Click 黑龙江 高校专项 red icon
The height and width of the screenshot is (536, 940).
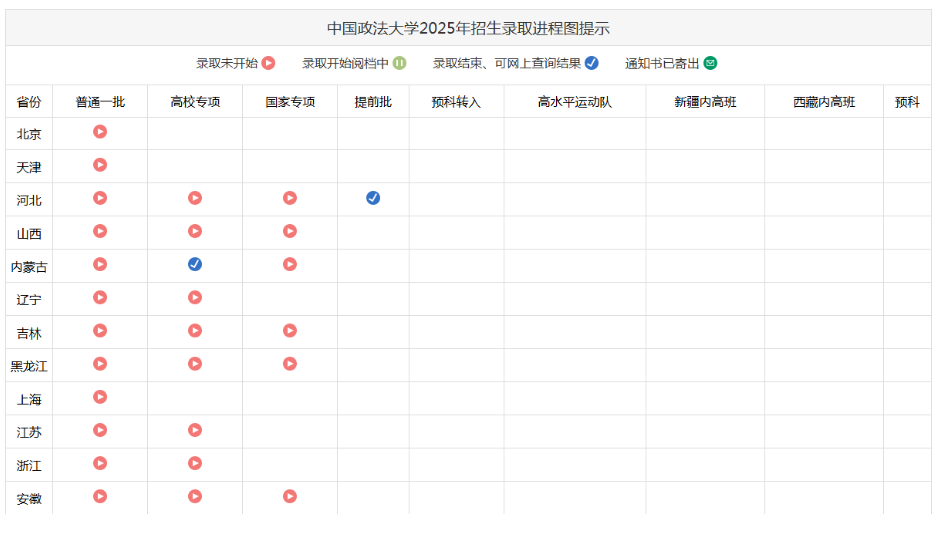(195, 364)
